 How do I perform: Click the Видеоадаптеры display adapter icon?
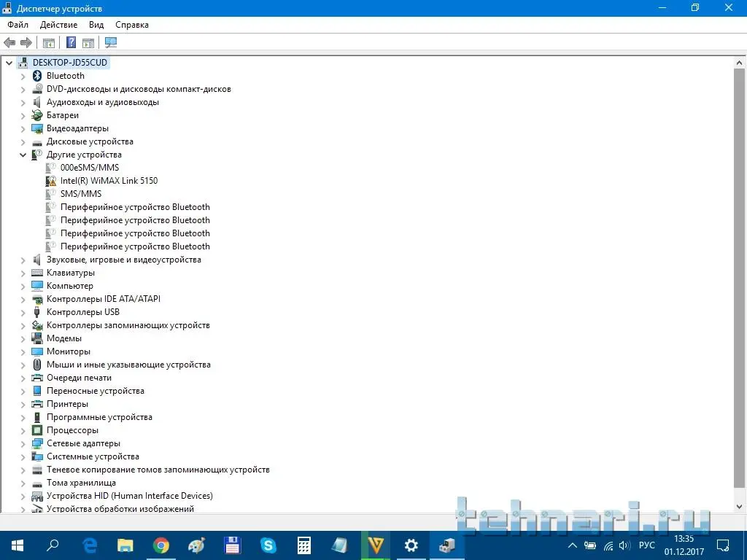click(x=37, y=128)
